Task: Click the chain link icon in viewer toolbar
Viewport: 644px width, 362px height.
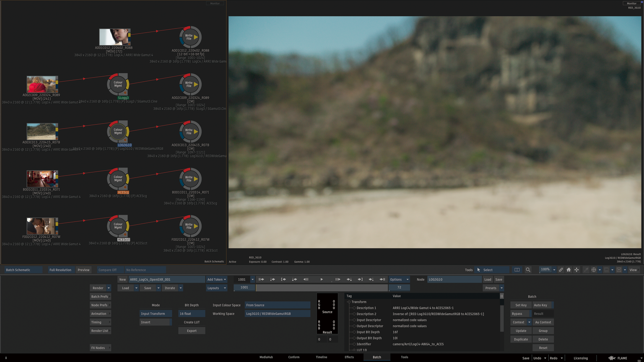Action: 561,270
